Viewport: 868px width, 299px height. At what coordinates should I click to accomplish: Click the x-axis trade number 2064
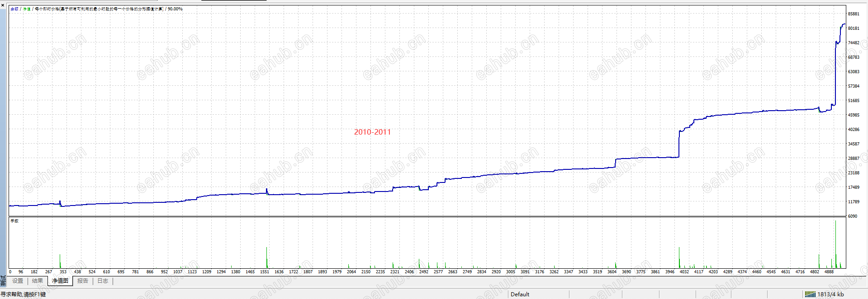[x=351, y=272]
